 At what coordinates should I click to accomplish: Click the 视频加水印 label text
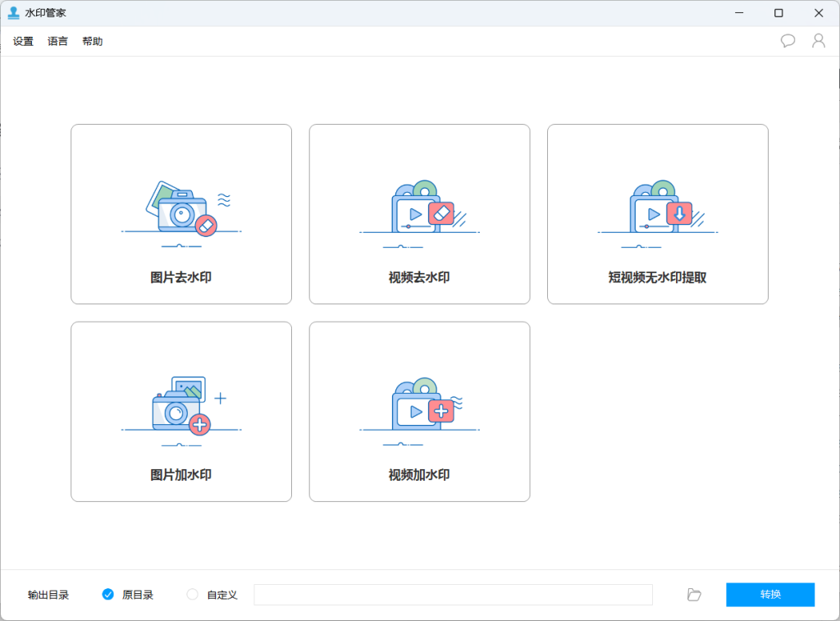pyautogui.click(x=419, y=475)
